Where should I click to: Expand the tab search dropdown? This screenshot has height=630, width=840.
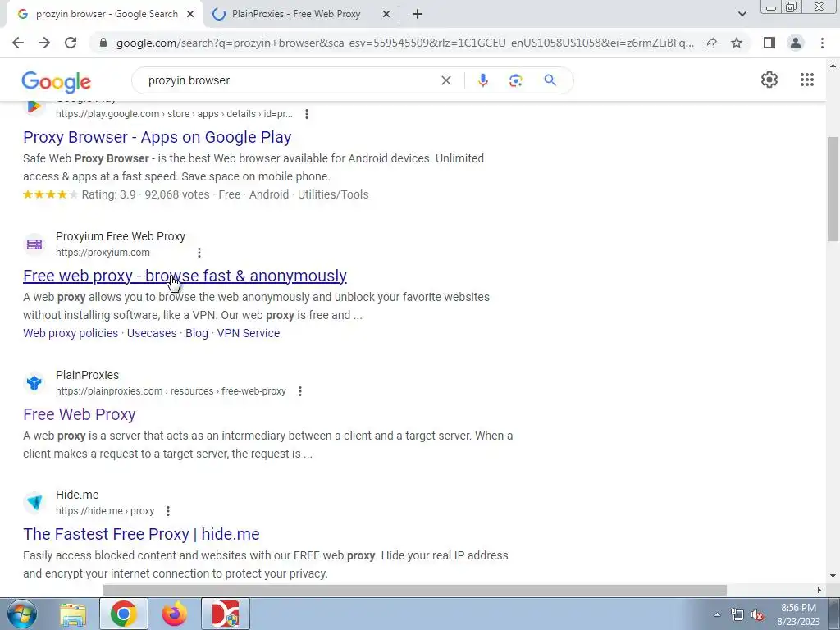coord(742,15)
